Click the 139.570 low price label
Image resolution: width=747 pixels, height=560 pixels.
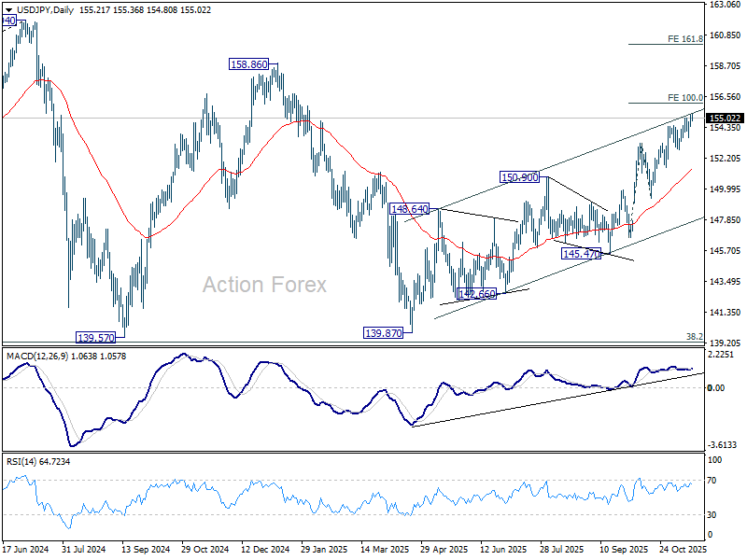pos(96,338)
